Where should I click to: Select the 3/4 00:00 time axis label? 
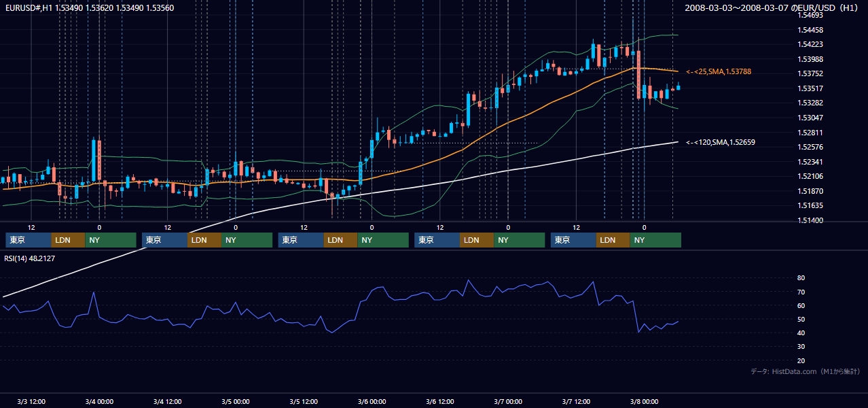pos(99,402)
